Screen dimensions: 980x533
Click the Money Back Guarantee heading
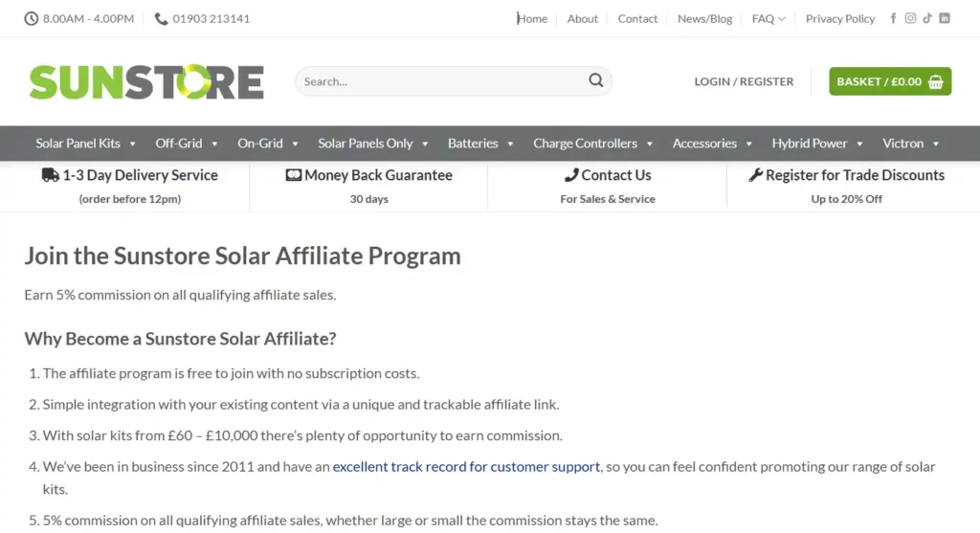[378, 175]
